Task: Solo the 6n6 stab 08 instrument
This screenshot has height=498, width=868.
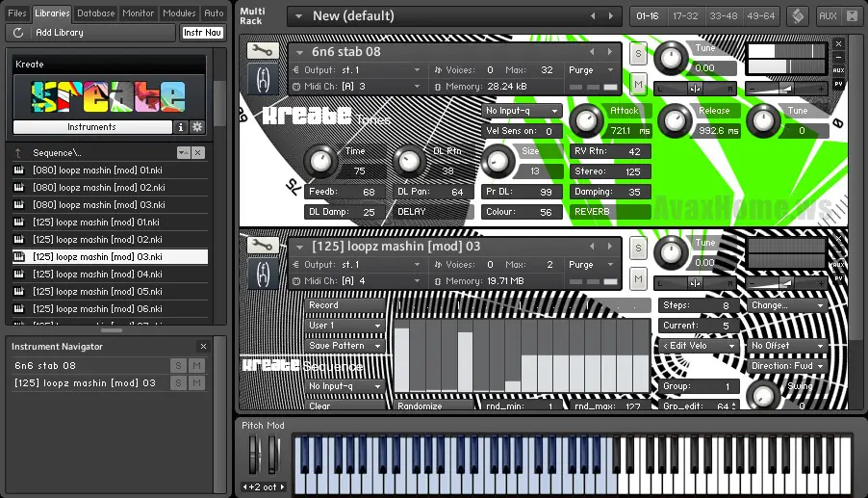Action: coord(638,54)
